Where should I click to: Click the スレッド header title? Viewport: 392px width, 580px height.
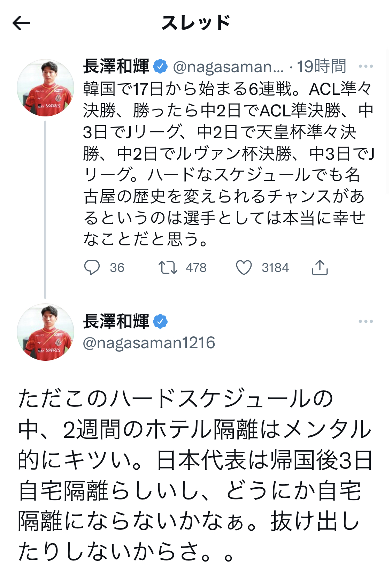[x=196, y=23]
